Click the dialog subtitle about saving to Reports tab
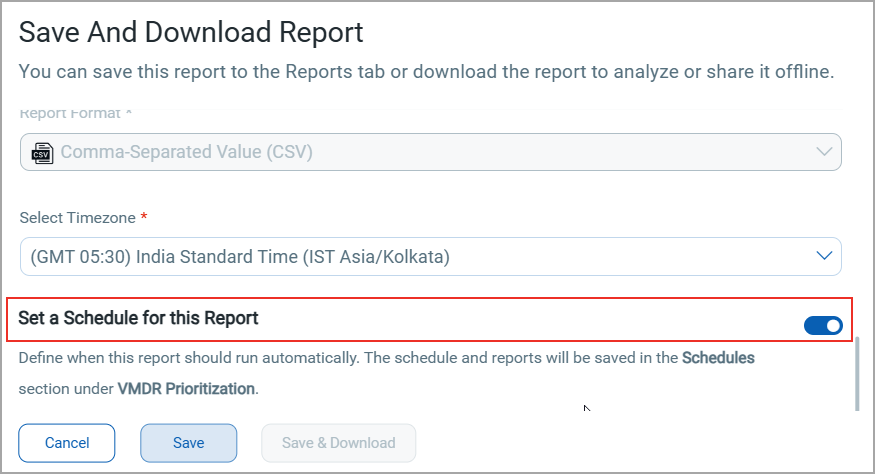 [426, 72]
